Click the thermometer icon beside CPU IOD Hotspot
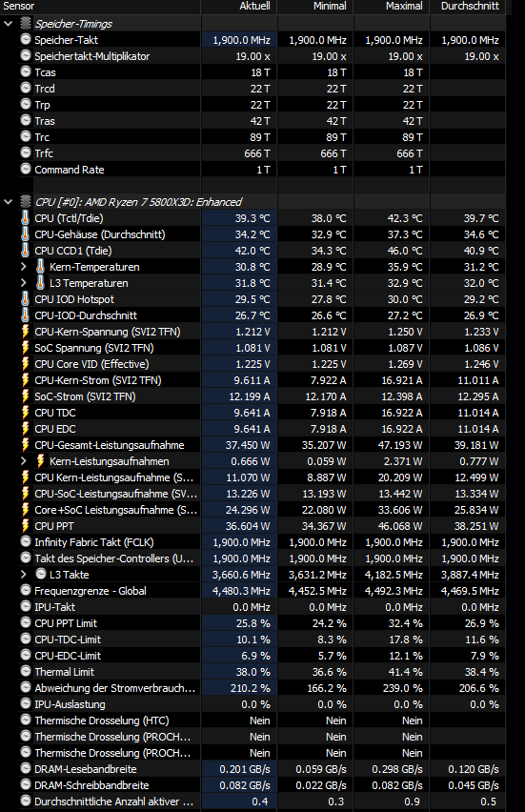Viewport: 525px width, 812px height. [26, 299]
